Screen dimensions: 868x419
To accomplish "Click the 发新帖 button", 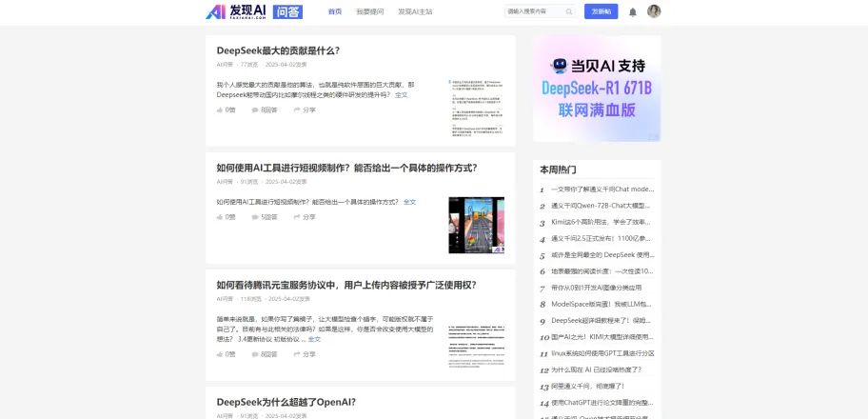I will pos(601,11).
